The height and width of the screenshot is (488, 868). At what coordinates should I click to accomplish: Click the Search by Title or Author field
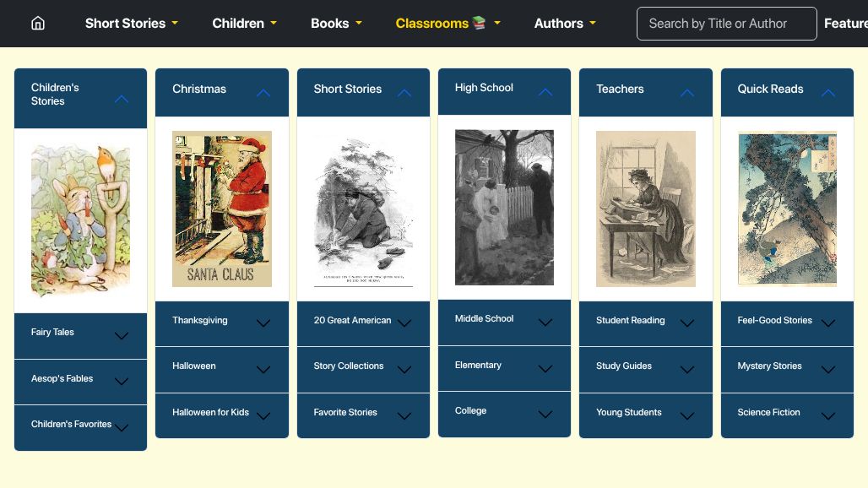coord(726,24)
